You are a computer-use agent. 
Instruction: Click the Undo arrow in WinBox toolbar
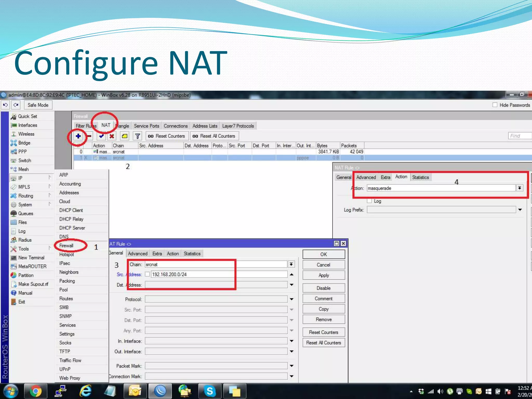[x=5, y=105]
